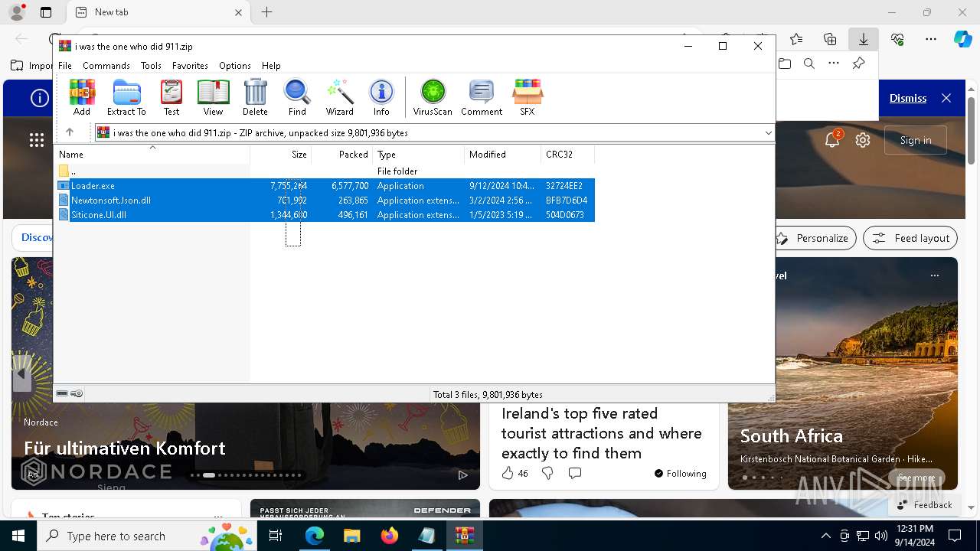Viewport: 980px width, 551px height.
Task: Click the Feedback button
Action: click(x=924, y=505)
